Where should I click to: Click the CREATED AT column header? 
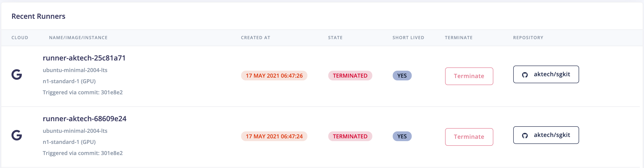click(255, 38)
